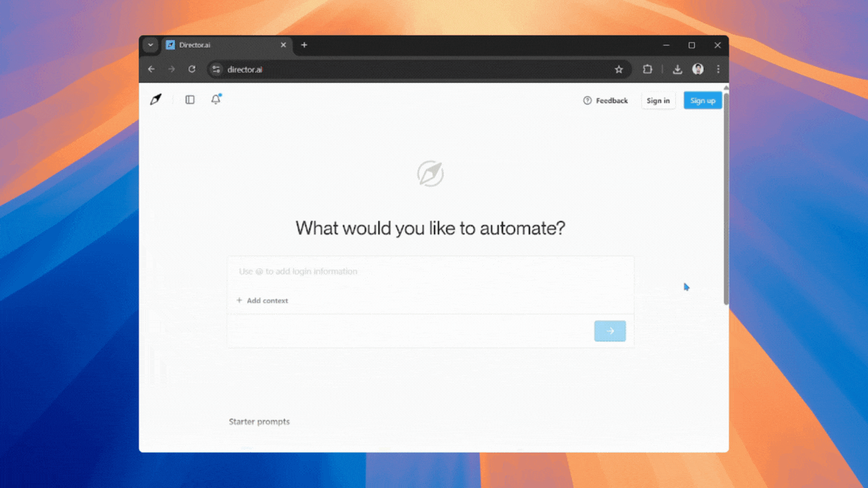This screenshot has width=868, height=488.
Task: Open the Feedback dialog
Action: (x=606, y=99)
